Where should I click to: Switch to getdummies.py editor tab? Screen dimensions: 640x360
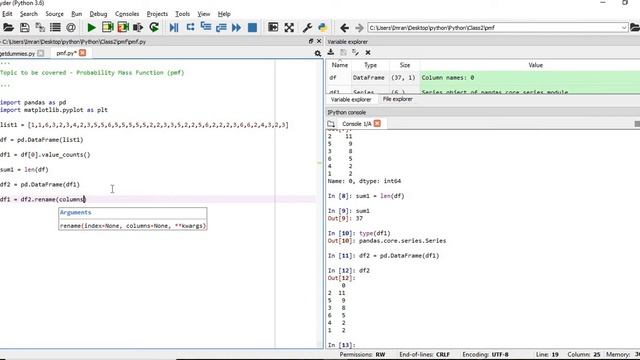[x=18, y=53]
